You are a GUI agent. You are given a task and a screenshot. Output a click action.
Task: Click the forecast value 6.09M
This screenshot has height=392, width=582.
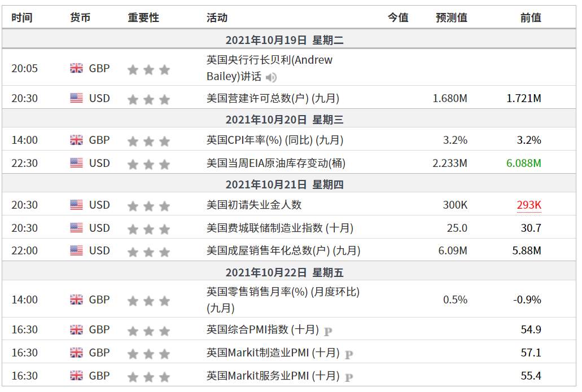453,250
